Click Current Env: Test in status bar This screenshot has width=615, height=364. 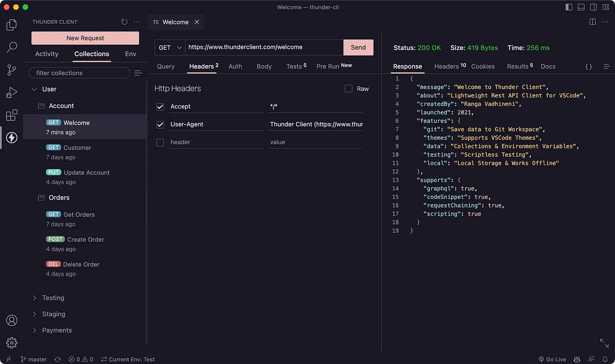pyautogui.click(x=128, y=359)
